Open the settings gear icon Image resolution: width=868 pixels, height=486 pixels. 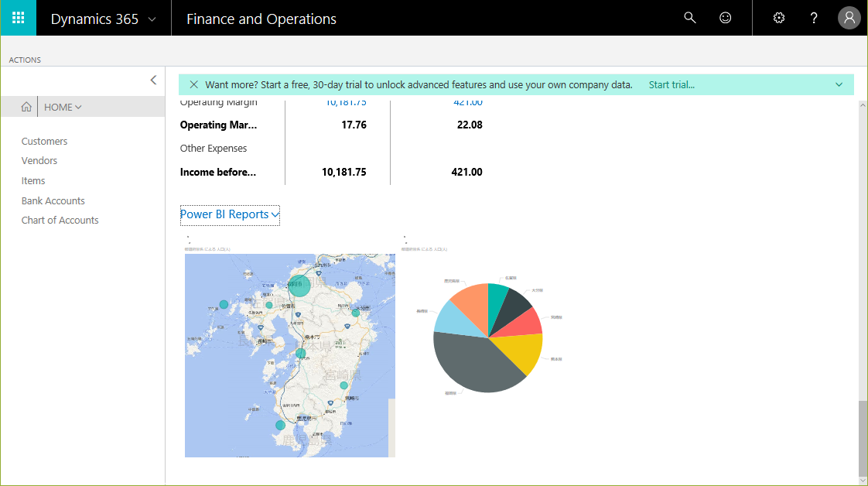click(x=779, y=18)
